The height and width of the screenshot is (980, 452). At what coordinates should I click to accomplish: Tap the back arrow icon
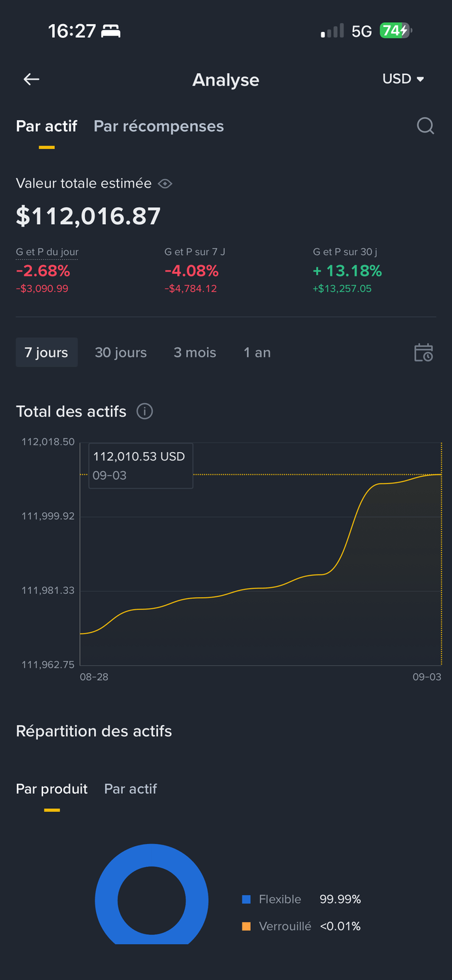[31, 80]
